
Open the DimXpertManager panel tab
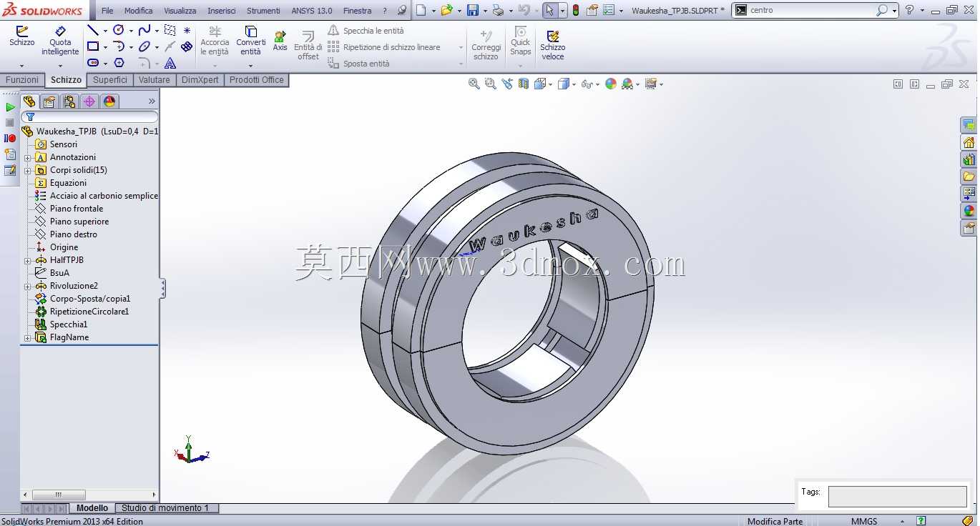tap(89, 101)
